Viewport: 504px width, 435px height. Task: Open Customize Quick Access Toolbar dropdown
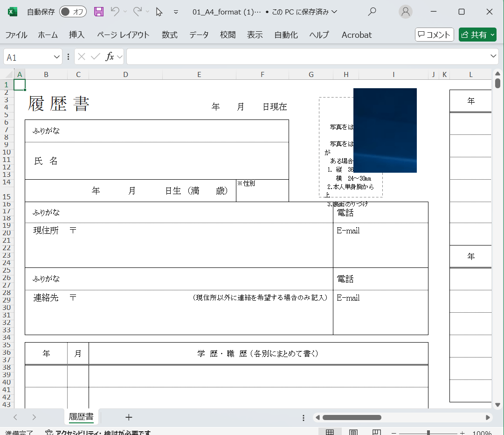176,12
